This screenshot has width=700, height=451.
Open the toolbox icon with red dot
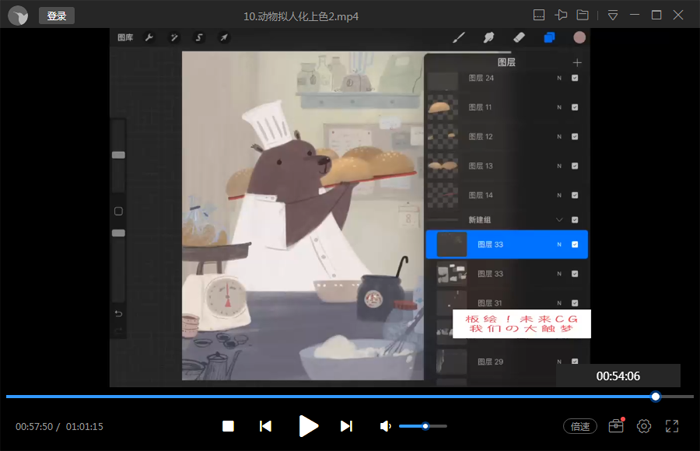coord(616,426)
